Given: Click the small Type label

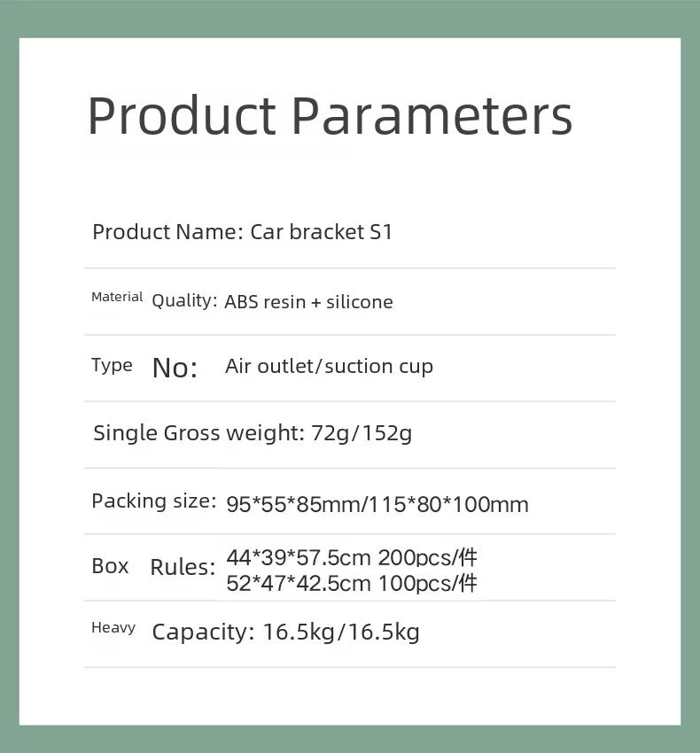Looking at the screenshot, I should click(x=112, y=366).
